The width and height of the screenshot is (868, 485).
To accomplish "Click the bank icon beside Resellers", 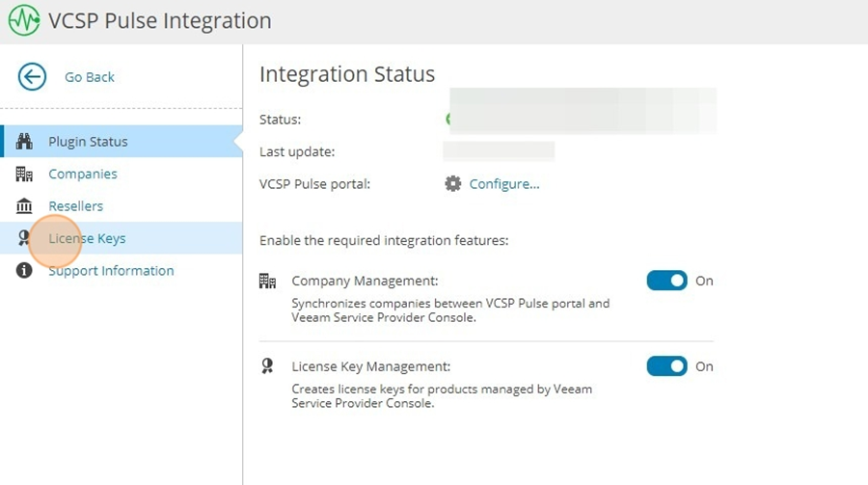I will click(24, 206).
